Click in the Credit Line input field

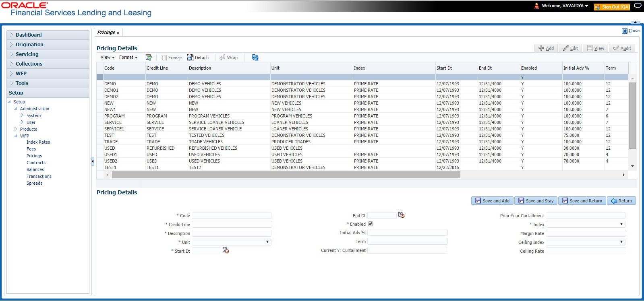point(232,225)
